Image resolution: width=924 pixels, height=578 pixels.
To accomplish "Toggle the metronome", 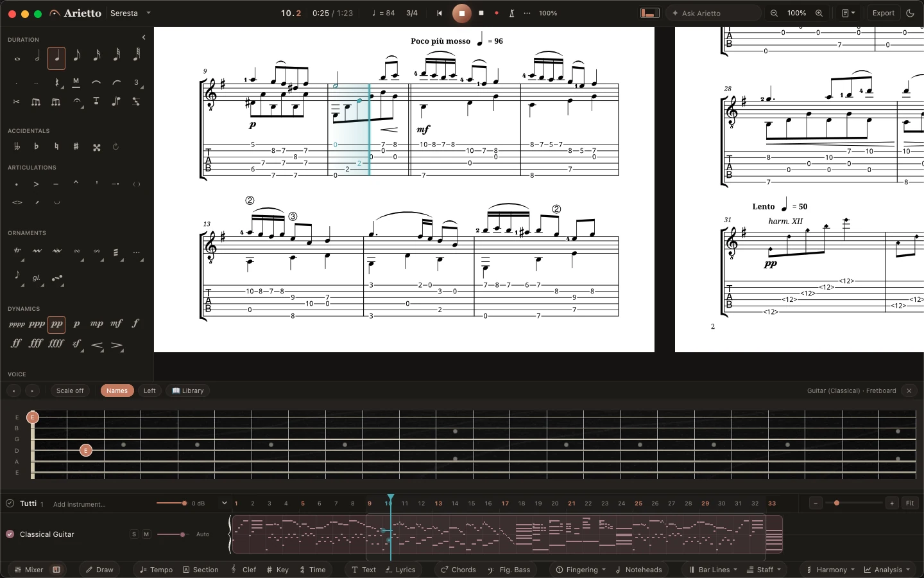I will (511, 13).
